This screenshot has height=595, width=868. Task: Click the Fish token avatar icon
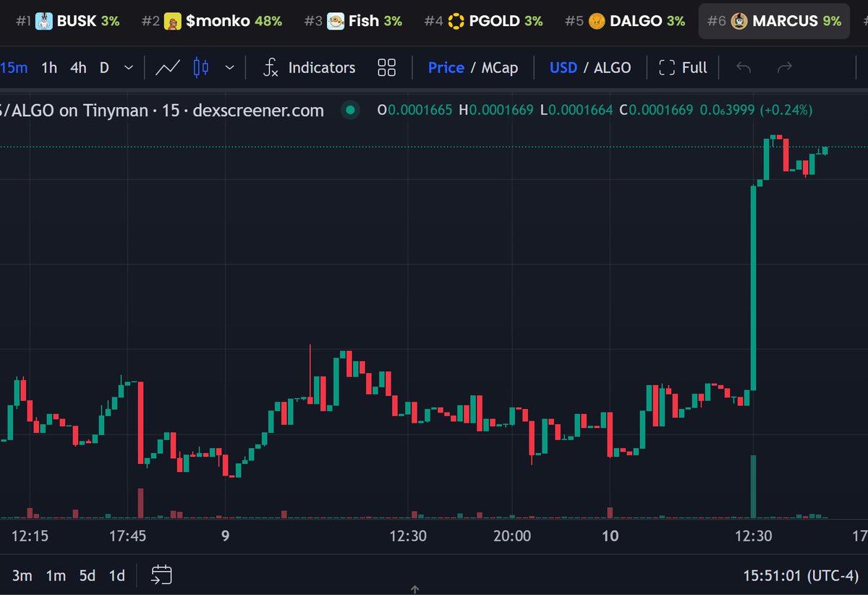click(x=335, y=21)
